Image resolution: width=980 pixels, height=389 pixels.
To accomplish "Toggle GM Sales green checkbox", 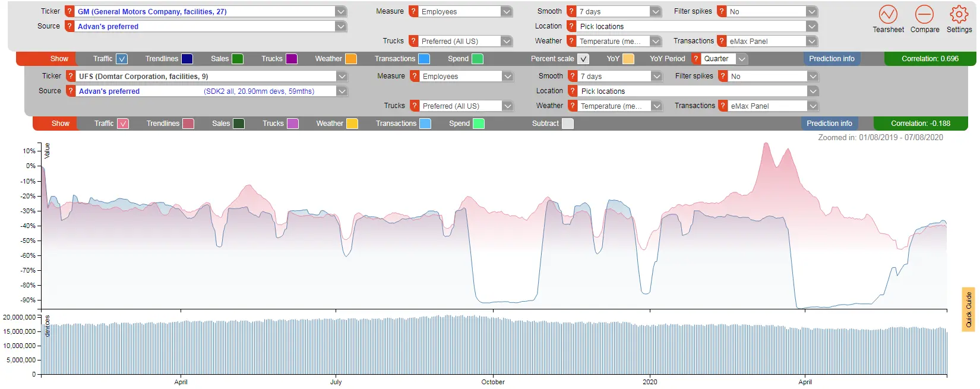I will [x=238, y=59].
